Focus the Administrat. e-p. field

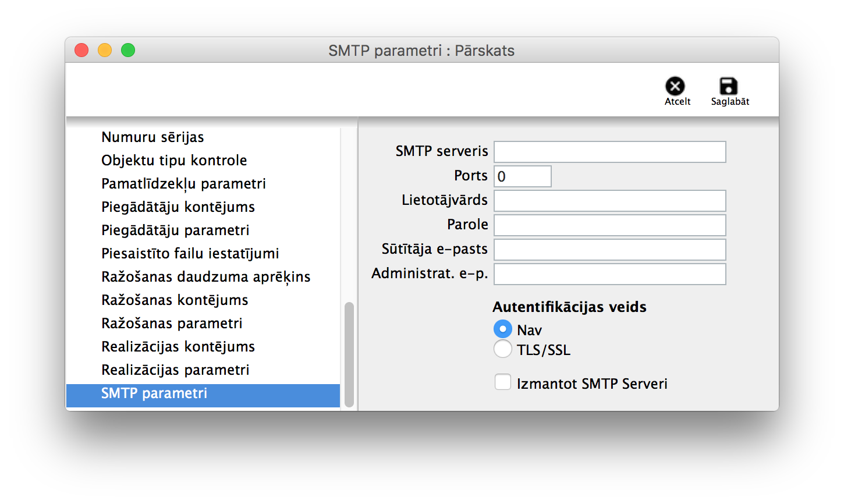609,274
